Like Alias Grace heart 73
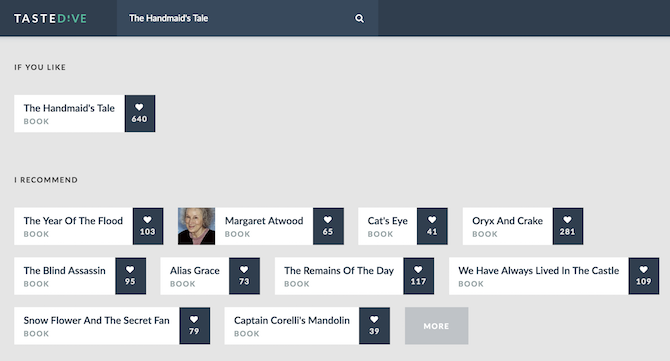The image size is (670, 361). 244,276
